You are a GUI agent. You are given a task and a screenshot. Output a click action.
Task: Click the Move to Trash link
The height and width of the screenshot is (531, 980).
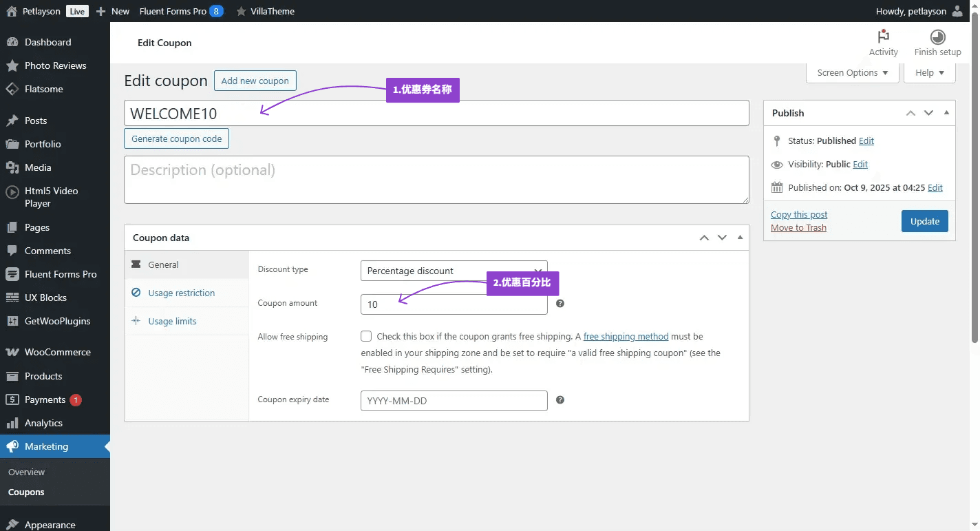798,228
